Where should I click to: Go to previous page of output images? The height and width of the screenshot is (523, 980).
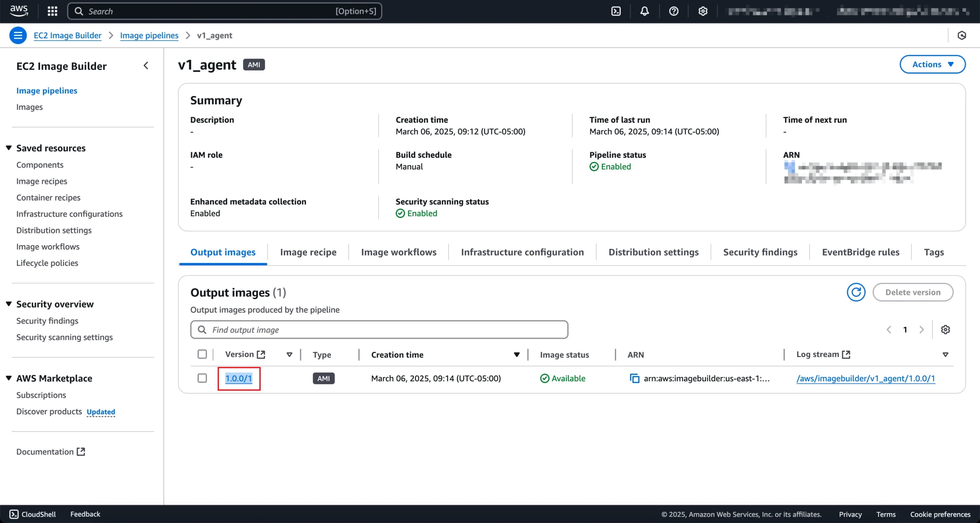[889, 330]
